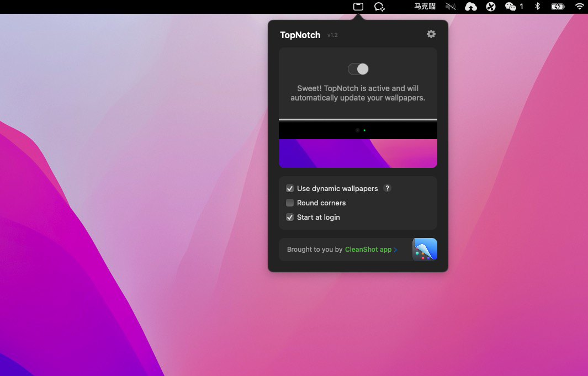
Task: Open WeChat from the menu bar
Action: tap(511, 7)
